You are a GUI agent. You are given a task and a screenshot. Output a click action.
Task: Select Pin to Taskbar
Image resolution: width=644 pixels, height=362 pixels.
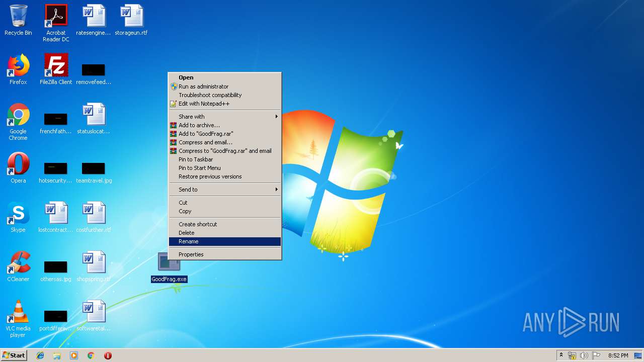point(224,159)
